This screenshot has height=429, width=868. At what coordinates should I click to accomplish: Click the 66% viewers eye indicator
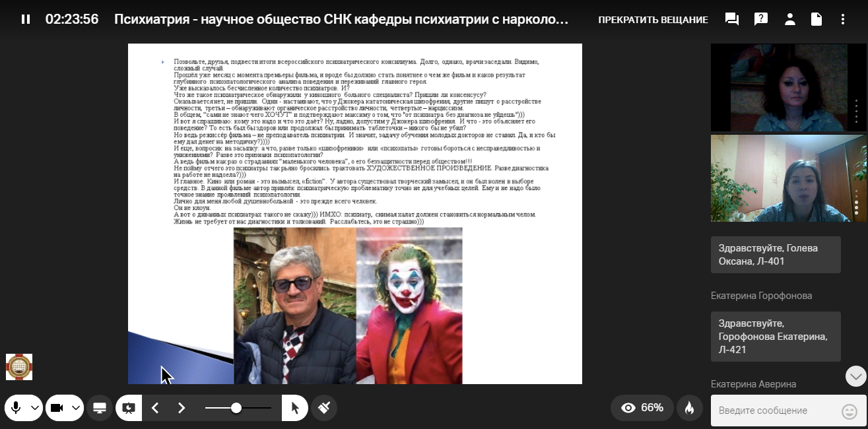pyautogui.click(x=642, y=408)
